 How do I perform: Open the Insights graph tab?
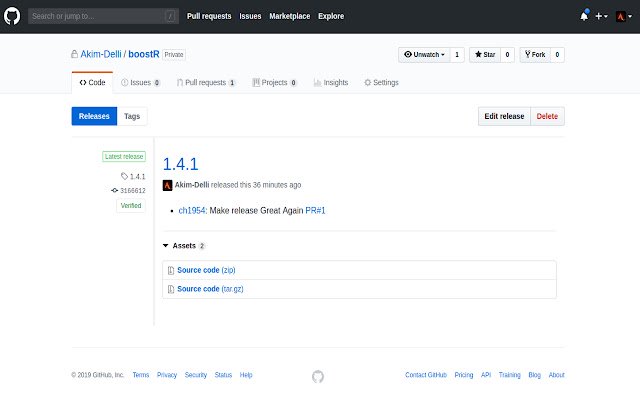331,82
